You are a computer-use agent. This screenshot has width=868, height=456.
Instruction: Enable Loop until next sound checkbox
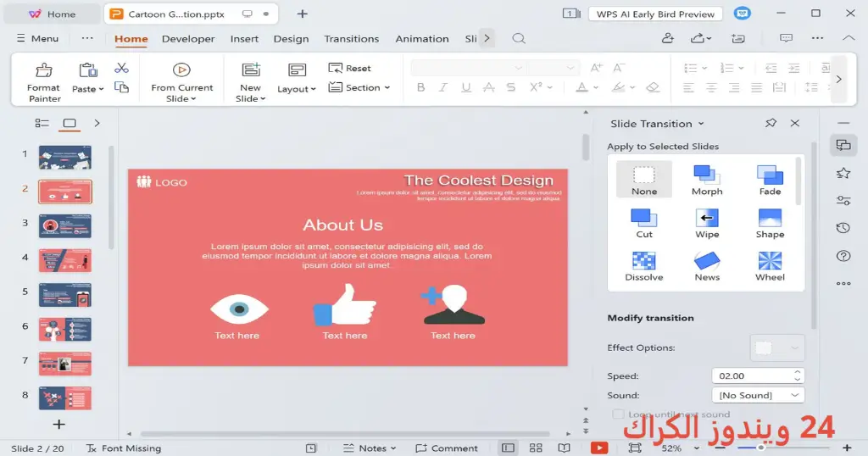click(x=618, y=414)
